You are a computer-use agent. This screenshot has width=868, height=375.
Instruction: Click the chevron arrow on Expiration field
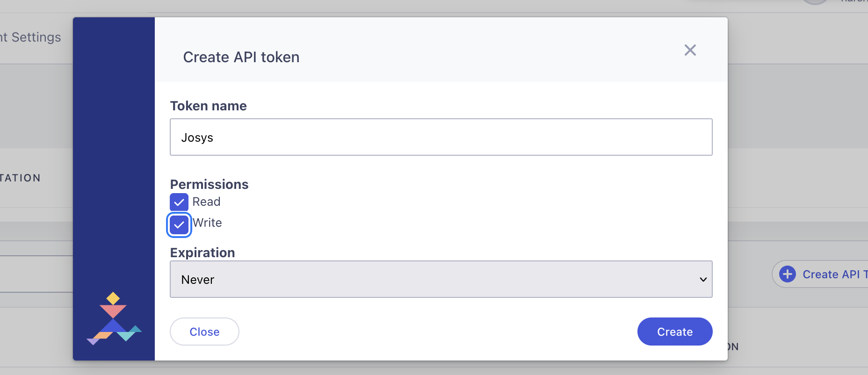coord(702,280)
